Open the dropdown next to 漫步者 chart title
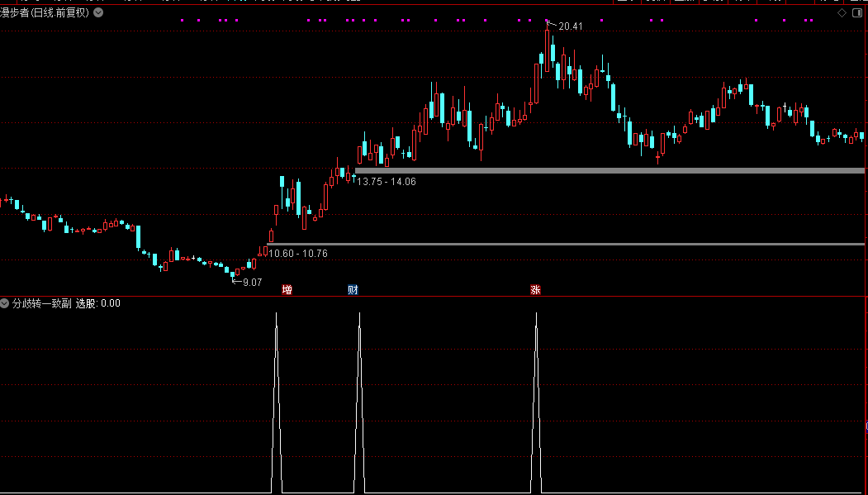Screen dimensions: 868x495 point(98,12)
